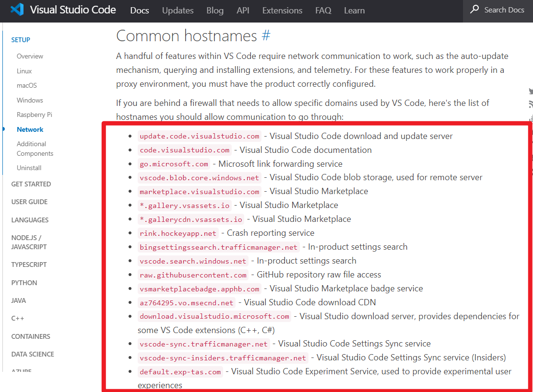Collapse the SETUP sidebar section

click(21, 40)
